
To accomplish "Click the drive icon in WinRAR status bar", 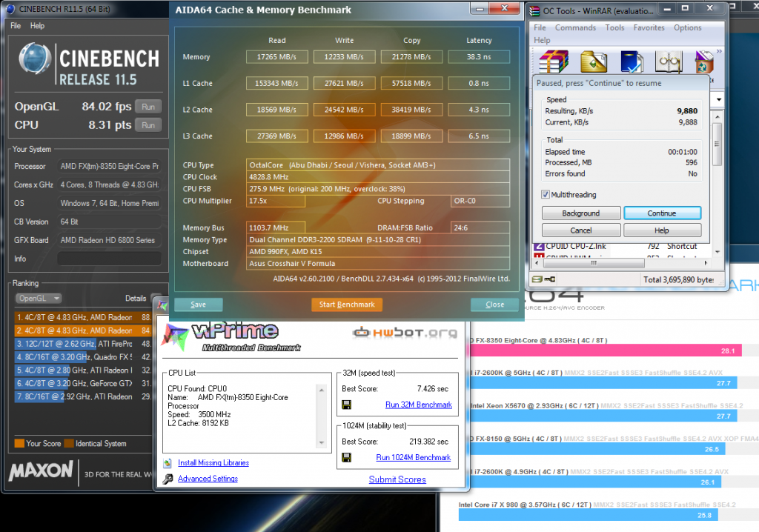I will pyautogui.click(x=537, y=279).
